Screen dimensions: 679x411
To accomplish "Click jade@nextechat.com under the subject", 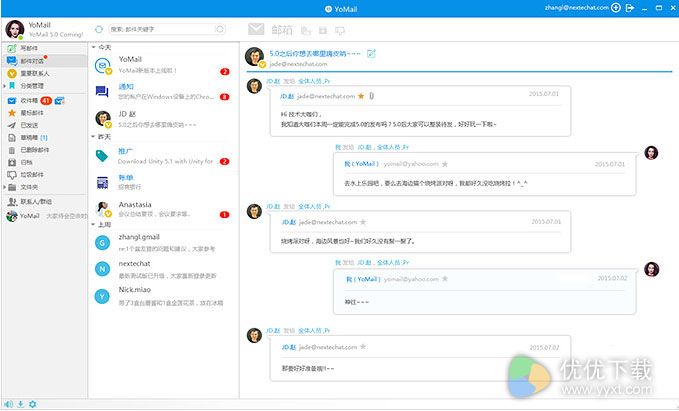I will click(298, 64).
